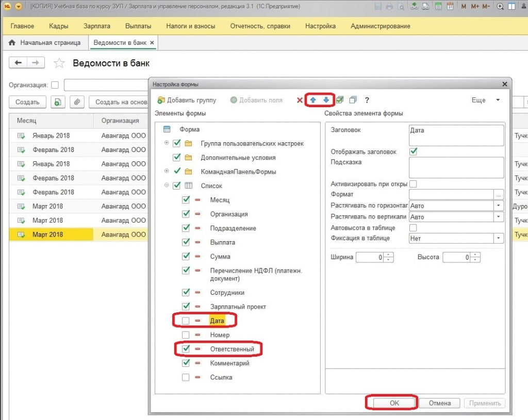Enable the Дата field checkbox
This screenshot has width=528, height=420.
click(186, 321)
